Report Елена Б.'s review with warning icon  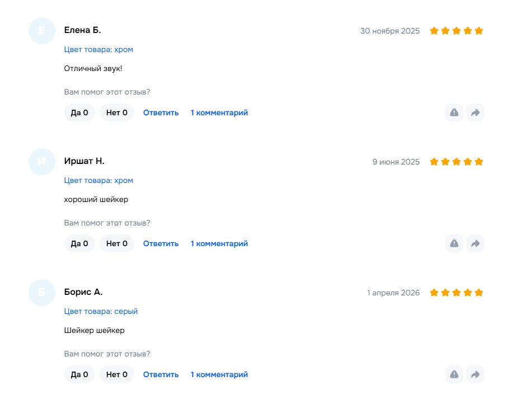pos(454,112)
